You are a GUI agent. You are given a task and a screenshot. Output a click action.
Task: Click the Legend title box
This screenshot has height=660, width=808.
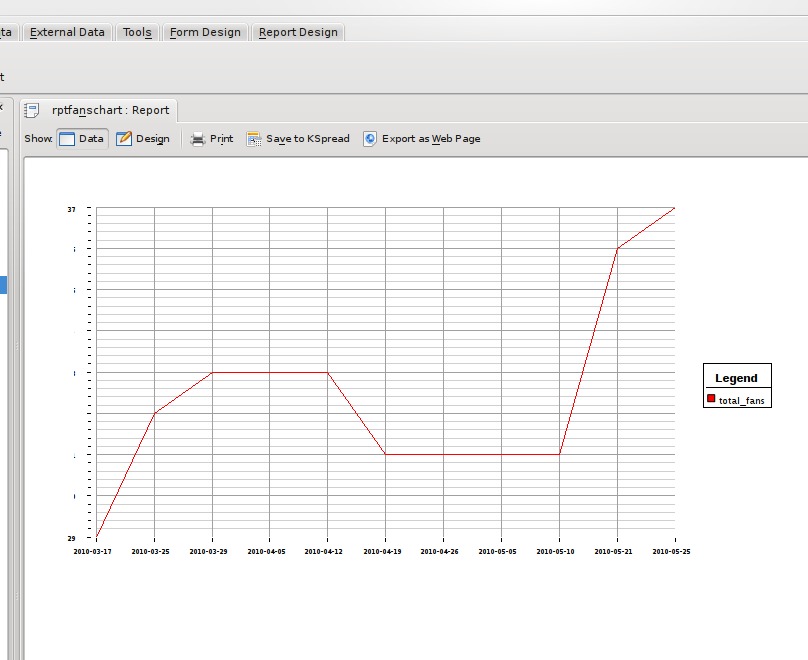737,378
